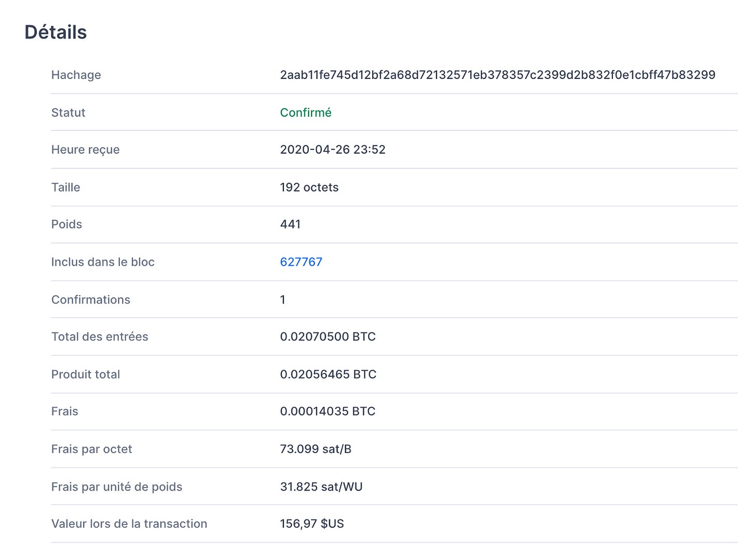This screenshot has height=558, width=756.
Task: Select the received time 2020-04-26 23:52
Action: pos(332,150)
